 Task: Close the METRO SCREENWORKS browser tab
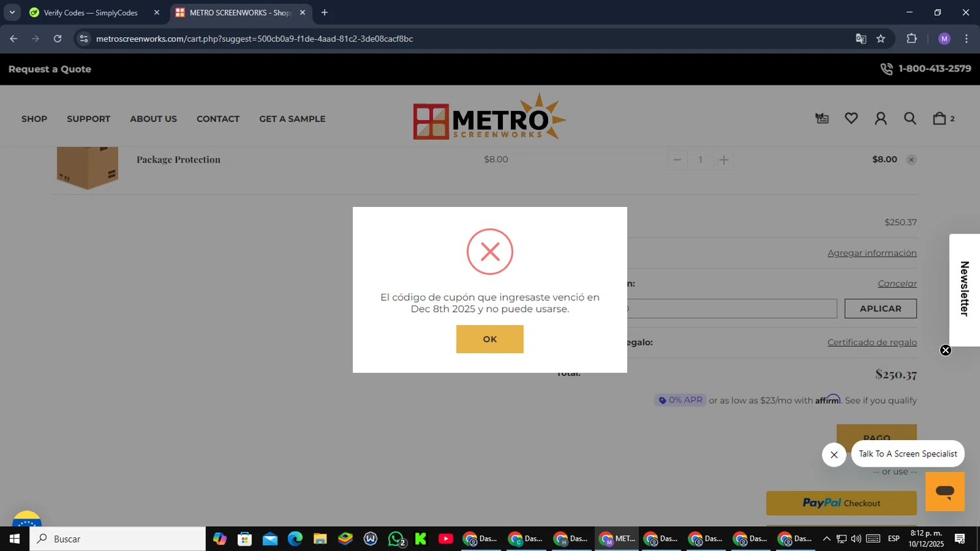[302, 12]
